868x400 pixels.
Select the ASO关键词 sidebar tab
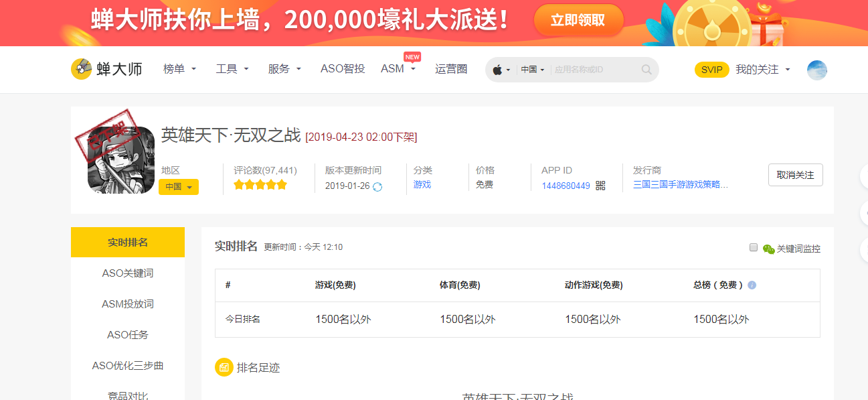tap(127, 273)
